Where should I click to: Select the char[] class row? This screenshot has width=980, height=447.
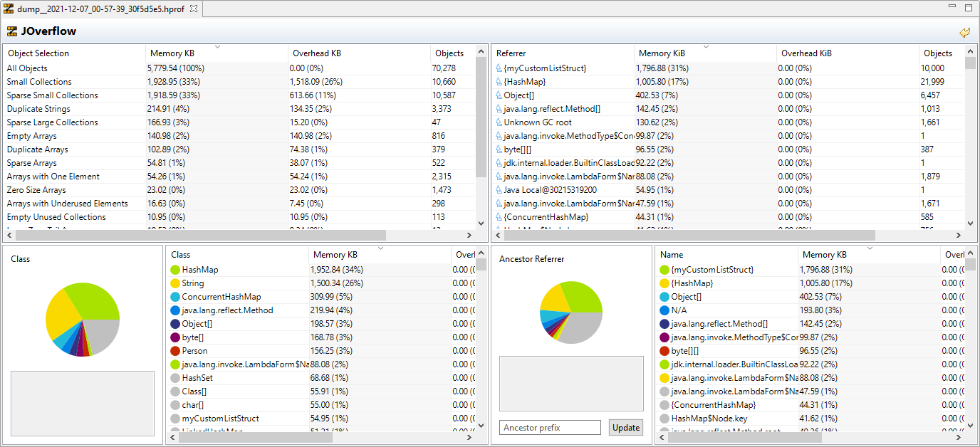click(x=321, y=405)
